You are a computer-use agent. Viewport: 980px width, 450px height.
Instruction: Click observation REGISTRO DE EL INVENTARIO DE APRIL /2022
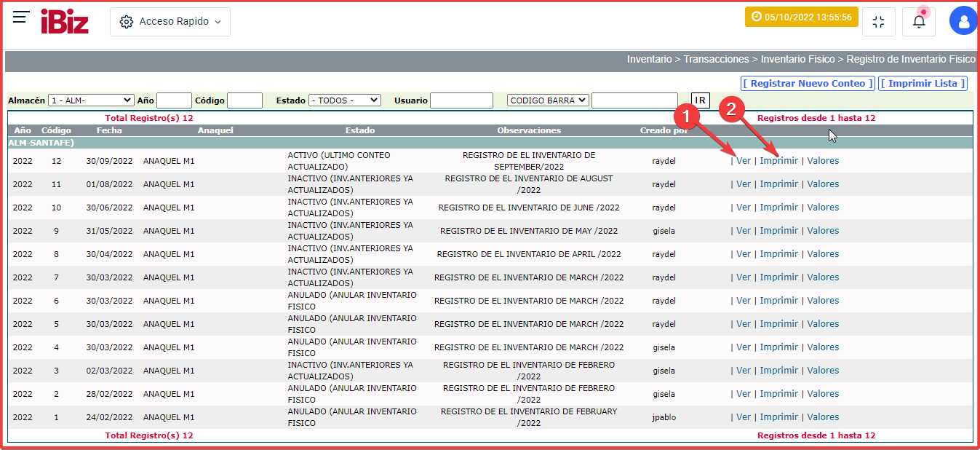pos(529,254)
